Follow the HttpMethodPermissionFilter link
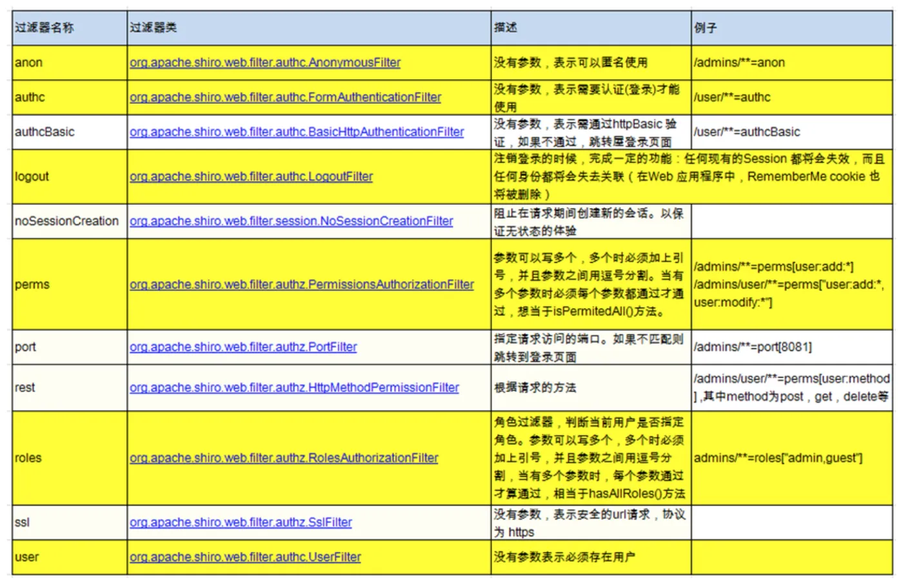903x588 pixels. click(294, 387)
